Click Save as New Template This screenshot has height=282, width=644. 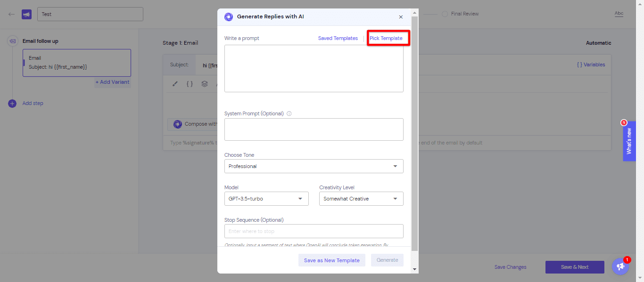point(331,260)
